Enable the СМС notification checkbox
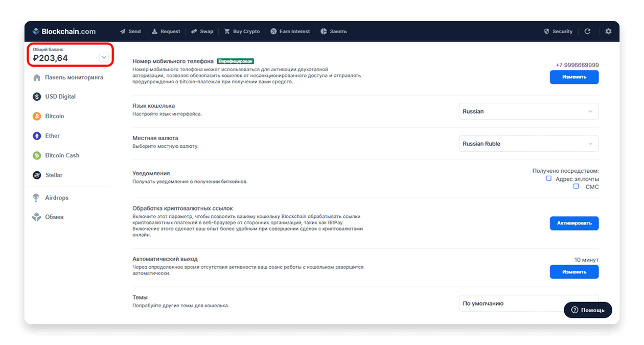 [576, 186]
